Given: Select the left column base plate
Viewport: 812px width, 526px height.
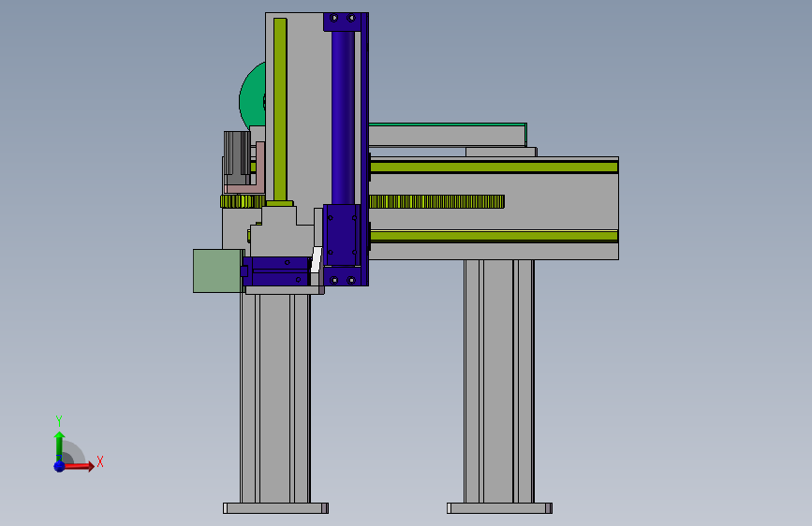Looking at the screenshot, I should coord(275,508).
